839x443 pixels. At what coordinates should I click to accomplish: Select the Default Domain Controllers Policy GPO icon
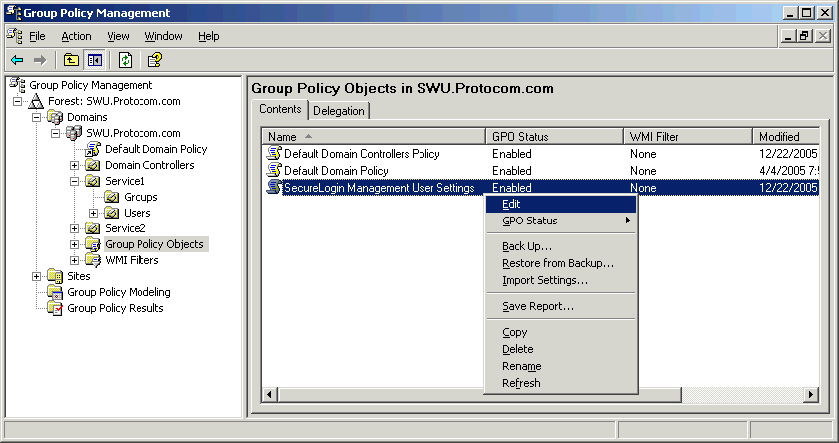coord(274,154)
